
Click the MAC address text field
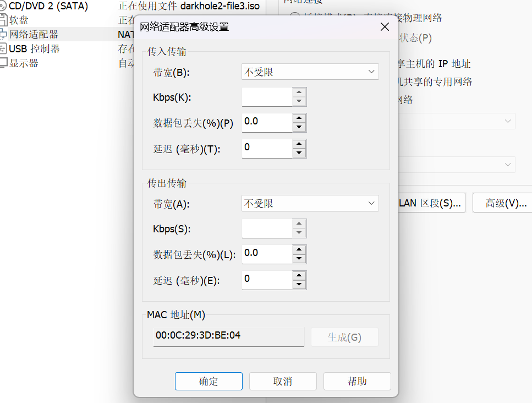[228, 336]
